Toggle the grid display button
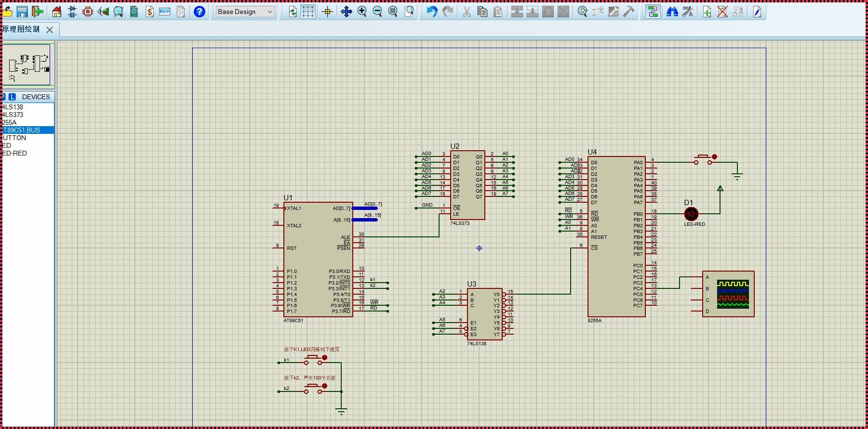This screenshot has width=868, height=429. click(308, 12)
